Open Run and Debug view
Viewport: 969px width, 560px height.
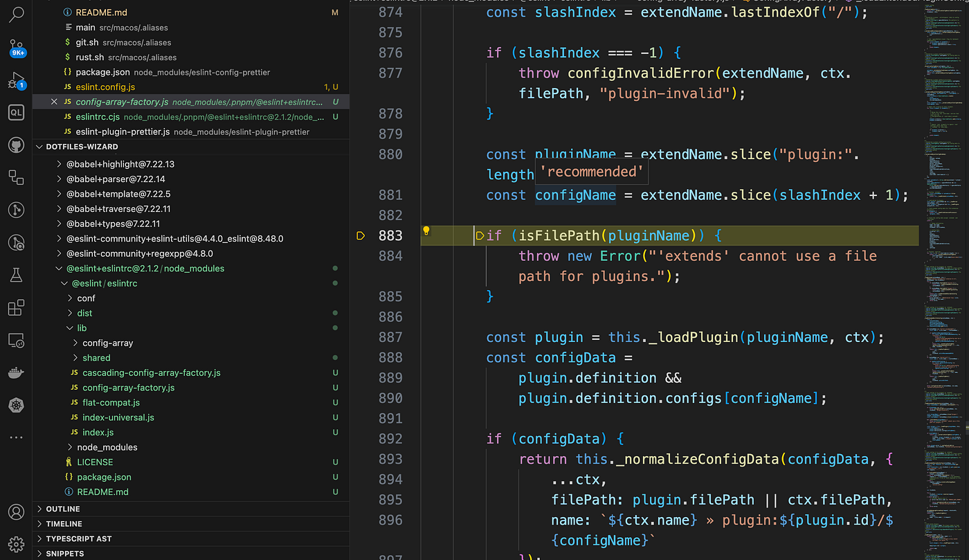[x=17, y=81]
